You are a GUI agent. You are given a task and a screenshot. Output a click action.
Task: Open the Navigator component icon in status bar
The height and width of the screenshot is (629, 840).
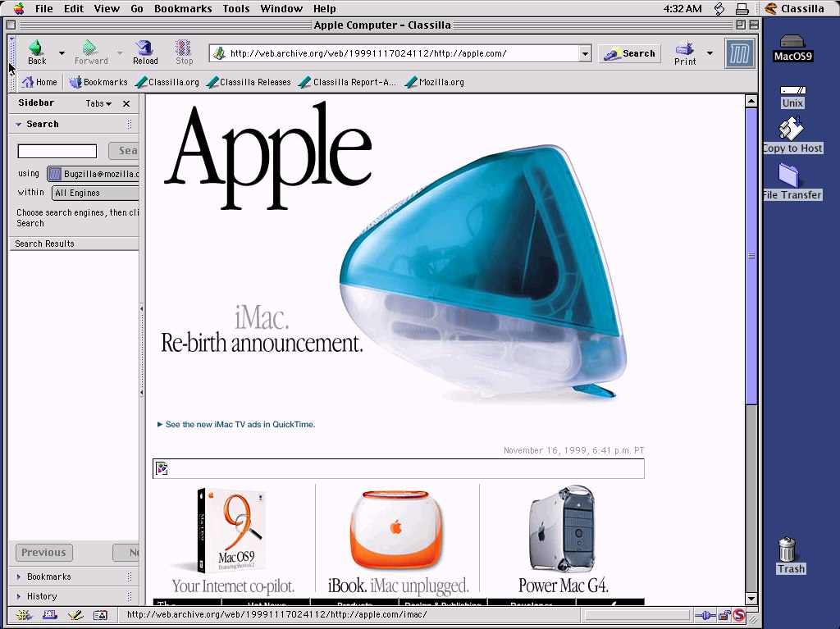point(24,615)
